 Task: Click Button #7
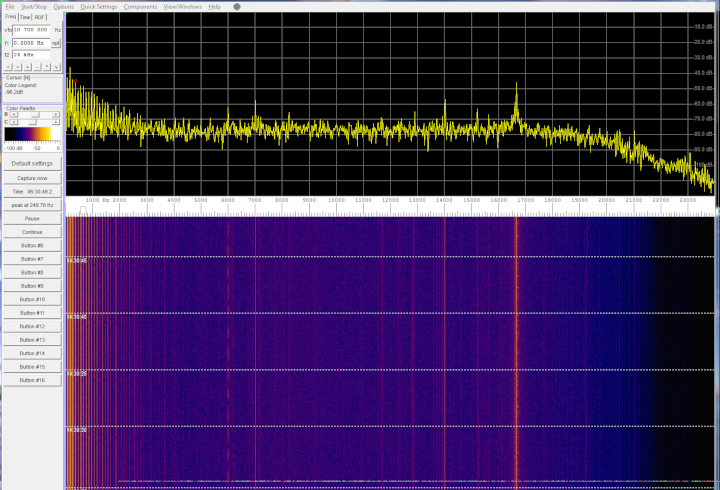pos(32,259)
